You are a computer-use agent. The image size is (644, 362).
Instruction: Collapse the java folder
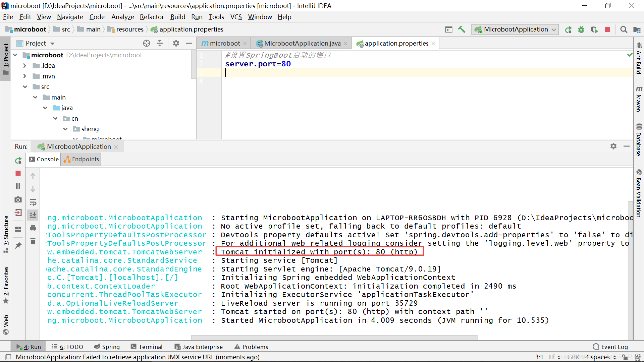click(x=45, y=108)
